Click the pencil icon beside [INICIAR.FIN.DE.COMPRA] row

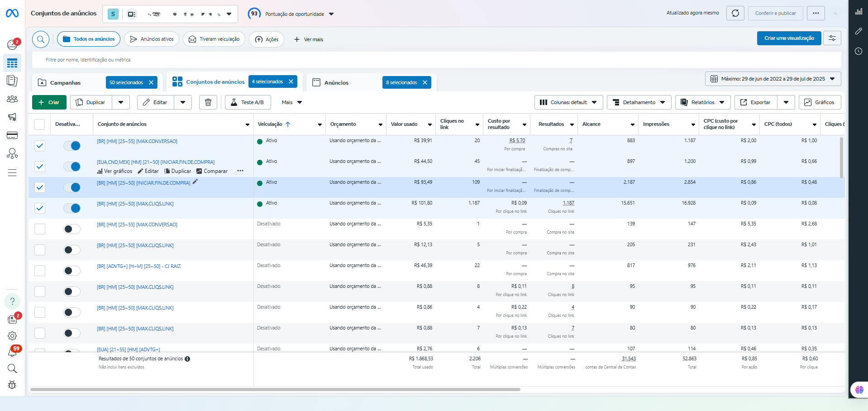coord(195,182)
